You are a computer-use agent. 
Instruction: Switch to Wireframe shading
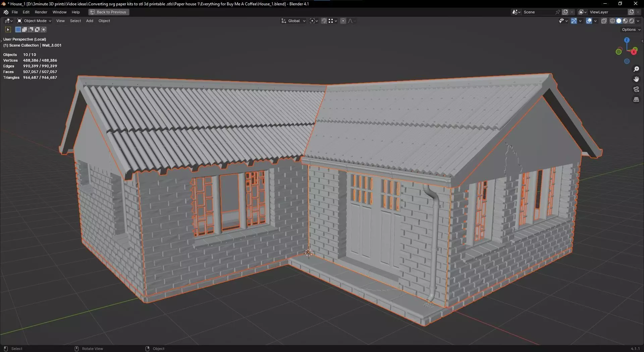(612, 21)
